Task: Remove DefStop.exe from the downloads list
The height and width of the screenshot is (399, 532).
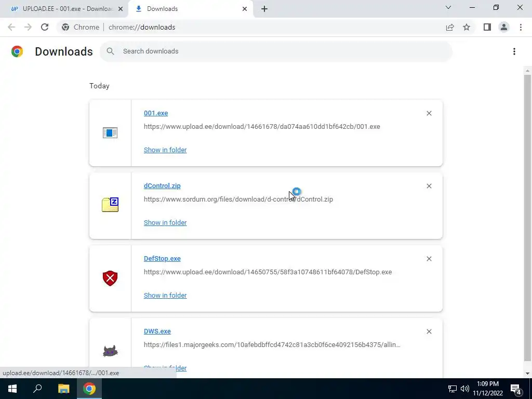Action: [x=429, y=259]
